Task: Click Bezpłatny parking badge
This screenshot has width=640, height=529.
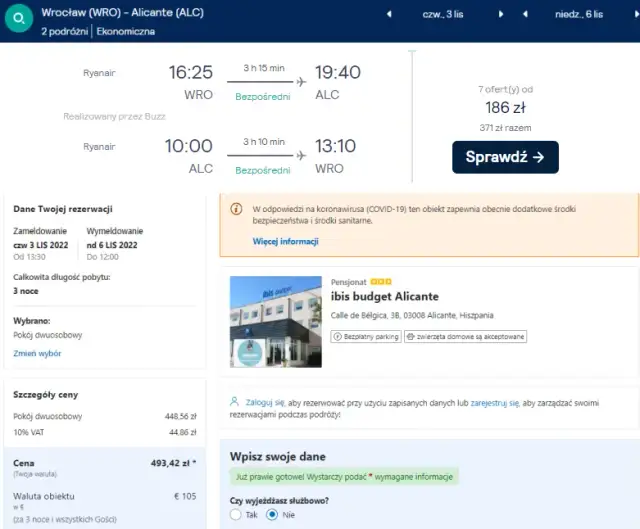Action: (x=366, y=337)
